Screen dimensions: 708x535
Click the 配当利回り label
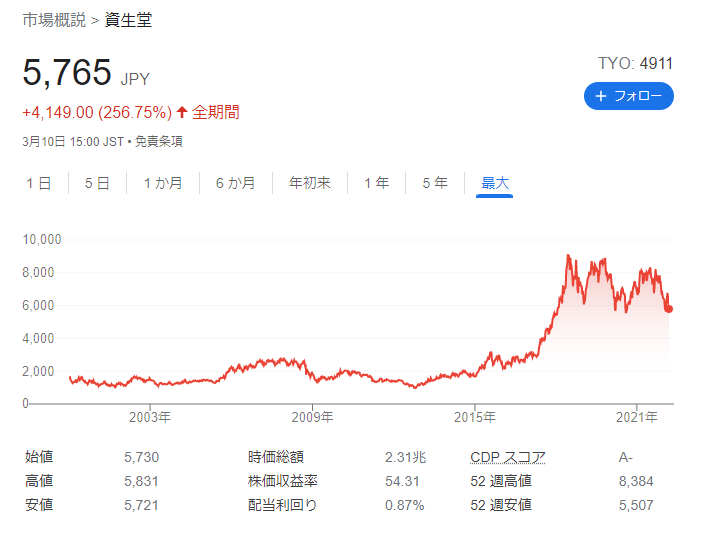point(283,505)
